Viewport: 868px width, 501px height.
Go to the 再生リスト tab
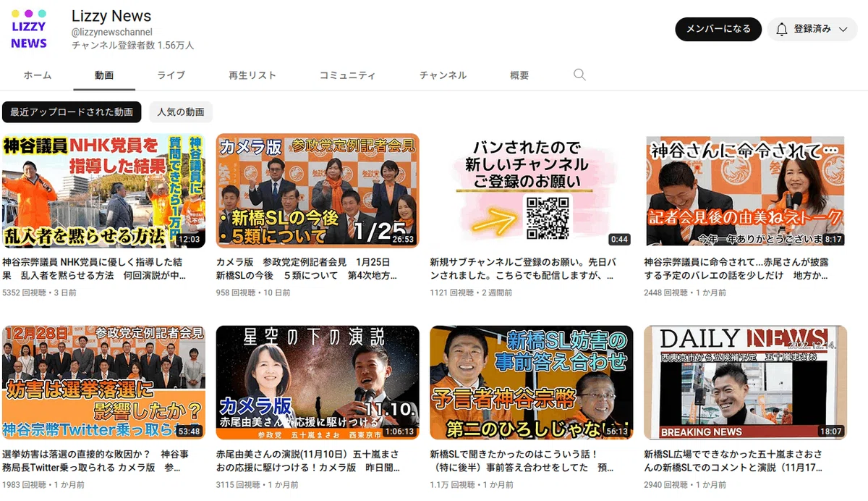[252, 75]
